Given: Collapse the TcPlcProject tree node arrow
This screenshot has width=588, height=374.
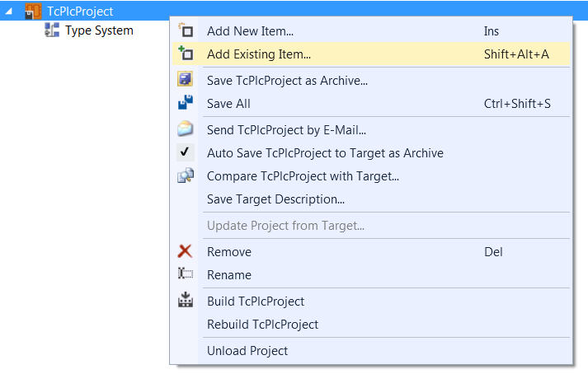Looking at the screenshot, I should coord(8,12).
